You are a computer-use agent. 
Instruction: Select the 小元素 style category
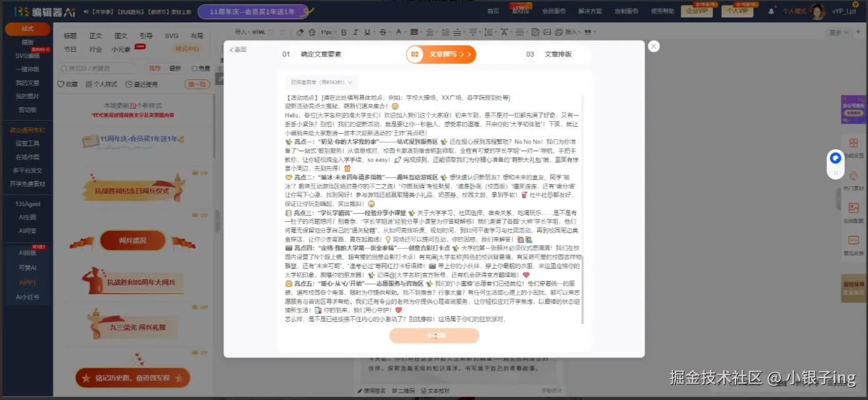click(121, 49)
